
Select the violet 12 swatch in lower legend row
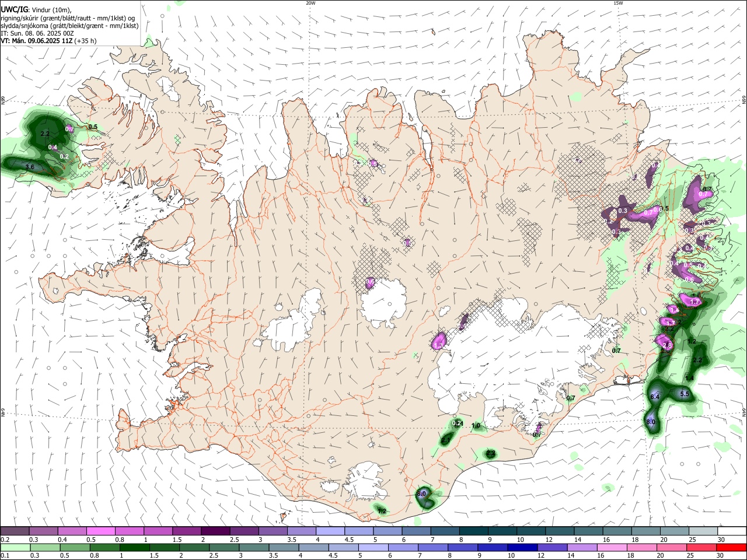pyautogui.click(x=553, y=547)
